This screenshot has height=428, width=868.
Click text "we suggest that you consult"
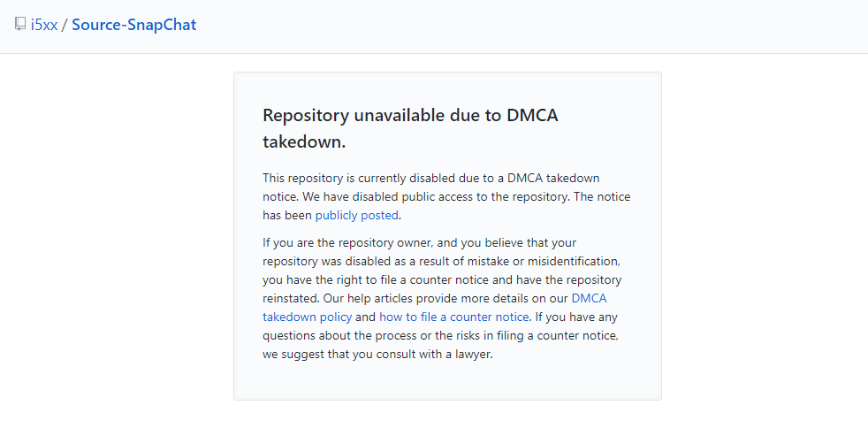pyautogui.click(x=332, y=355)
